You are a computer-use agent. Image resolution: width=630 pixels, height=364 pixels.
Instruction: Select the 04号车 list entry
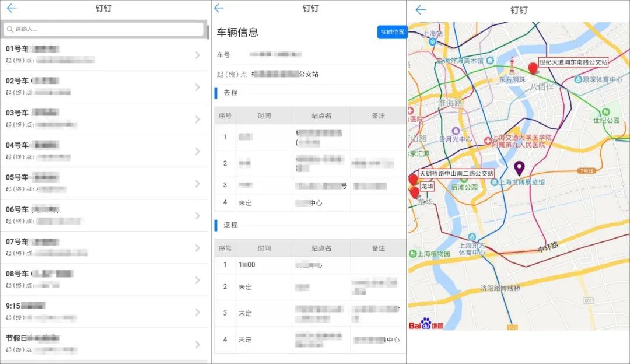tap(104, 151)
